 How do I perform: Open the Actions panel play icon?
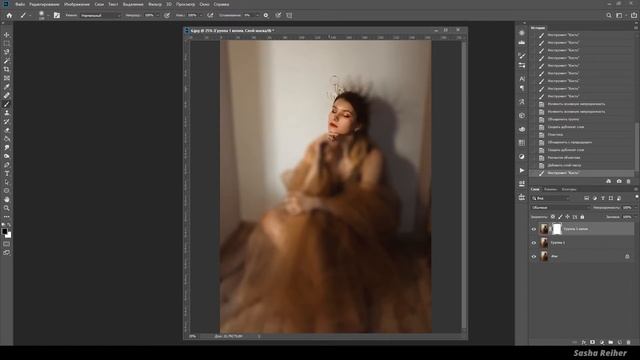click(x=522, y=170)
